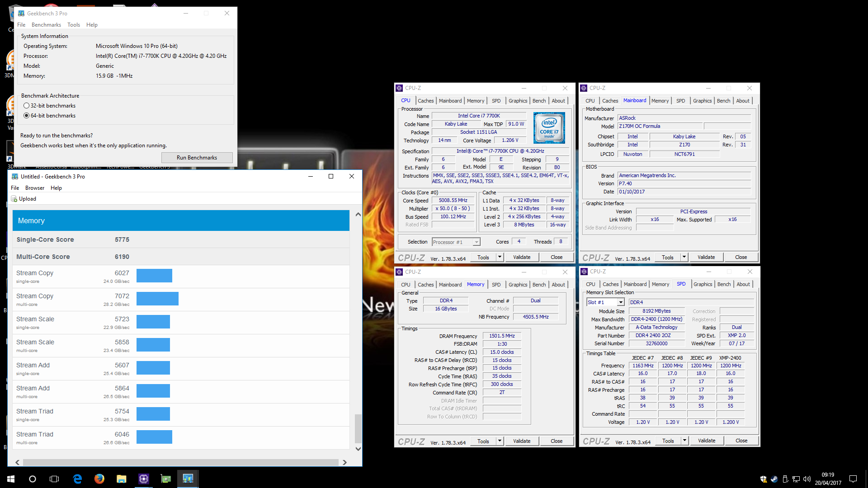Switch to Caches tab in CPU-Z CPU window
The image size is (868, 488).
point(425,101)
